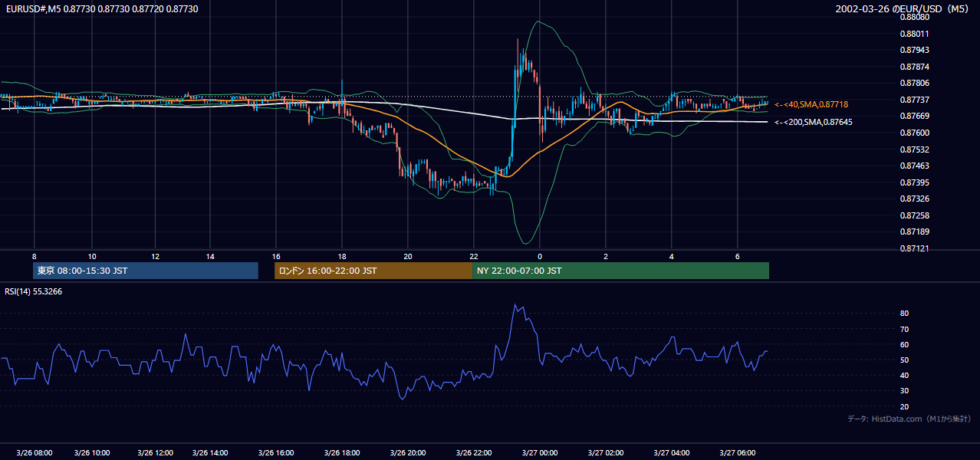
Task: Click the 3/26 12:00 time label
Action: pyautogui.click(x=156, y=452)
